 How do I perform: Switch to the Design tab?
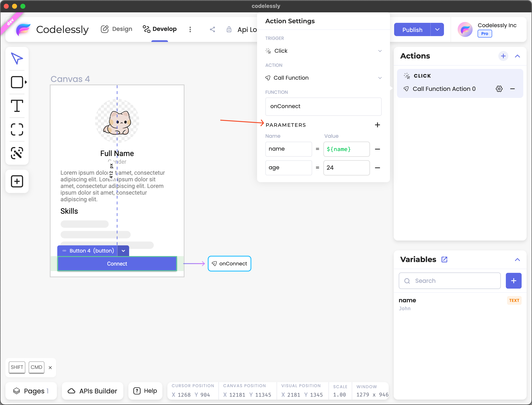click(116, 29)
